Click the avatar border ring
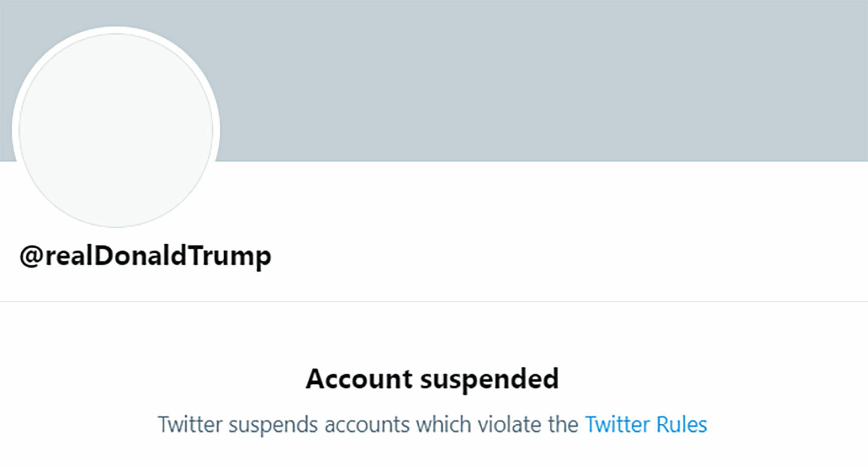This screenshot has width=868, height=468. click(x=117, y=29)
